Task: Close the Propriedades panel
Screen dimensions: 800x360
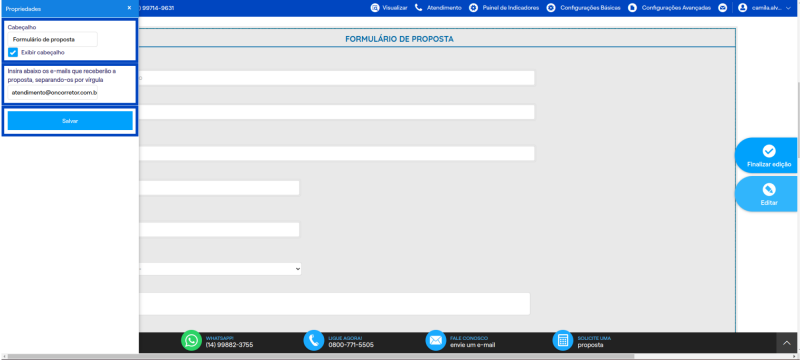Action: (x=129, y=8)
